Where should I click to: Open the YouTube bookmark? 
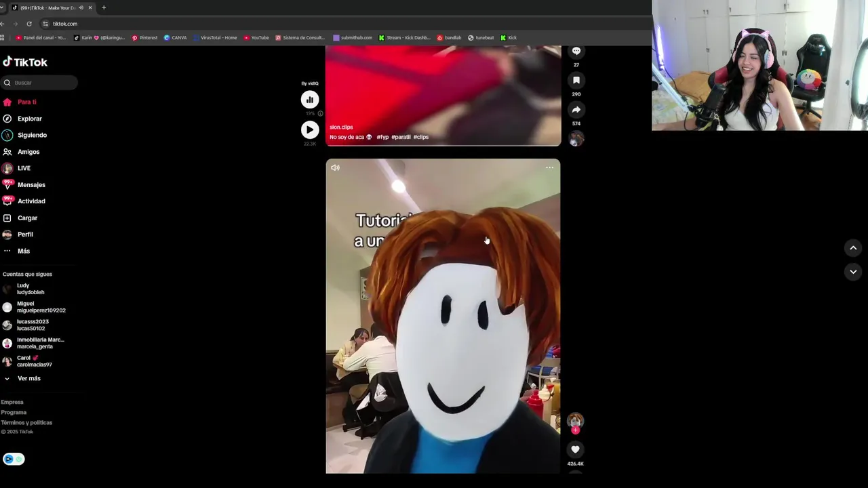[256, 38]
